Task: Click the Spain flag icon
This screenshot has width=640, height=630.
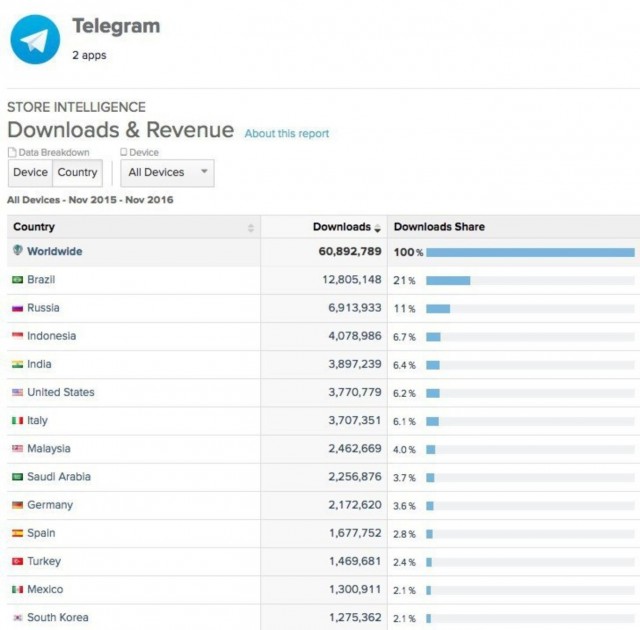Action: coord(18,533)
